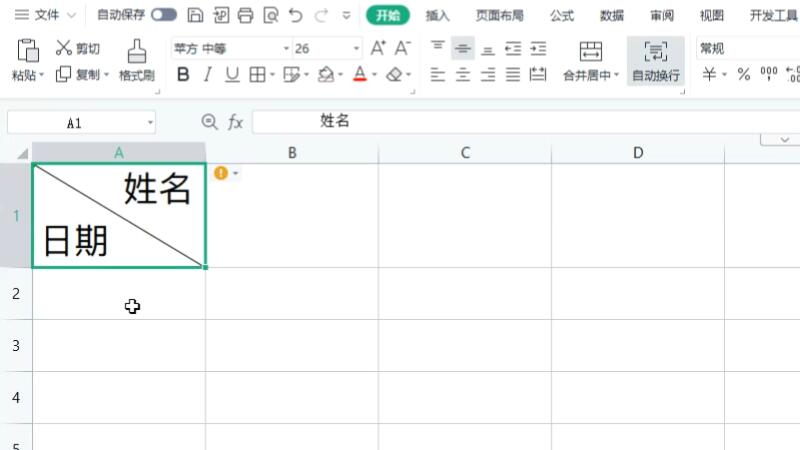Open the 数据 tab
The height and width of the screenshot is (450, 800).
pos(612,16)
